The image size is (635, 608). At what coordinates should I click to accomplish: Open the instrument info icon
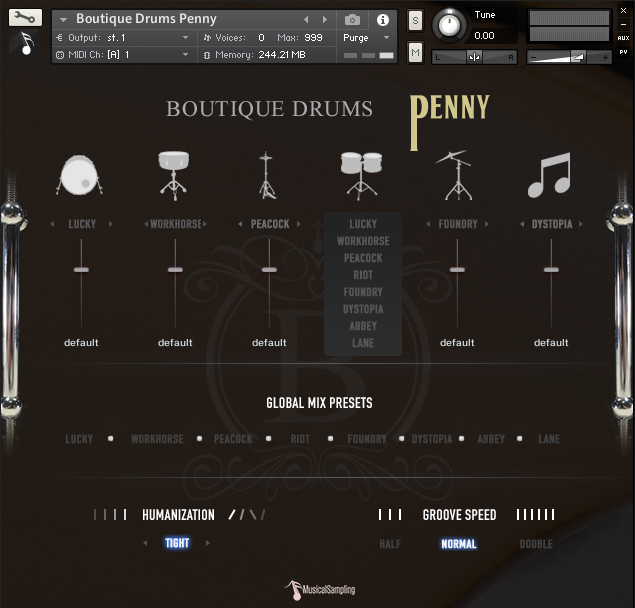tap(383, 19)
